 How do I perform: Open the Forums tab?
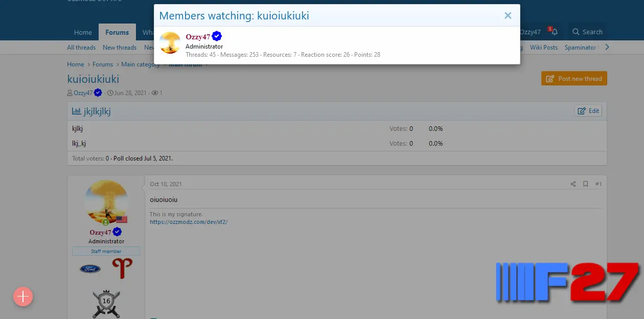pos(117,32)
